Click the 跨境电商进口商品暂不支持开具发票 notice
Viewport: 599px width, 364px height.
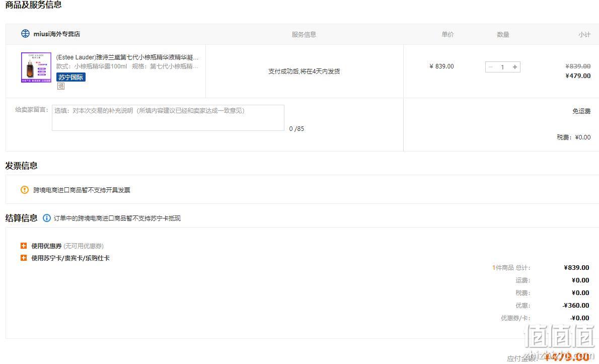tap(82, 190)
